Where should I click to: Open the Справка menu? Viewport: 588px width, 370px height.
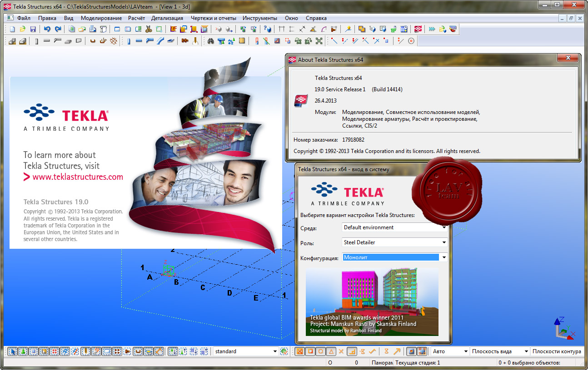point(316,18)
